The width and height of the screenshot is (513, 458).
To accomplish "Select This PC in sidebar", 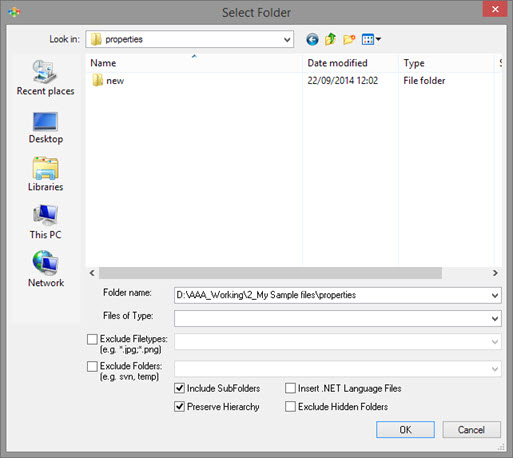I will (45, 222).
